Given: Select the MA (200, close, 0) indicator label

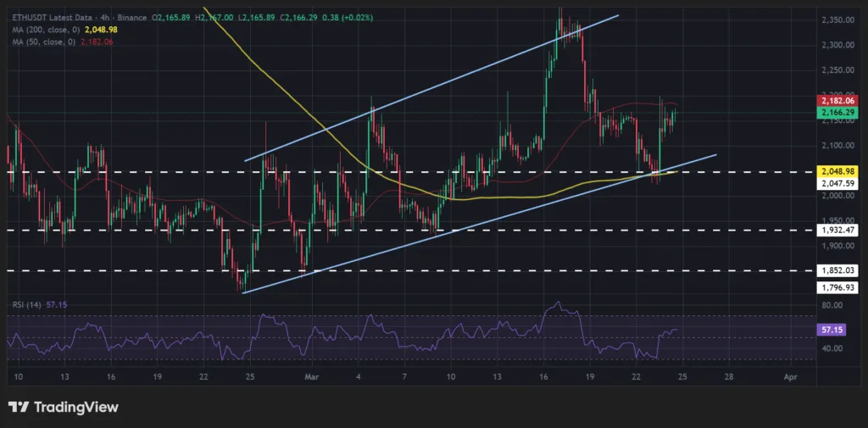Looking at the screenshot, I should click(44, 30).
